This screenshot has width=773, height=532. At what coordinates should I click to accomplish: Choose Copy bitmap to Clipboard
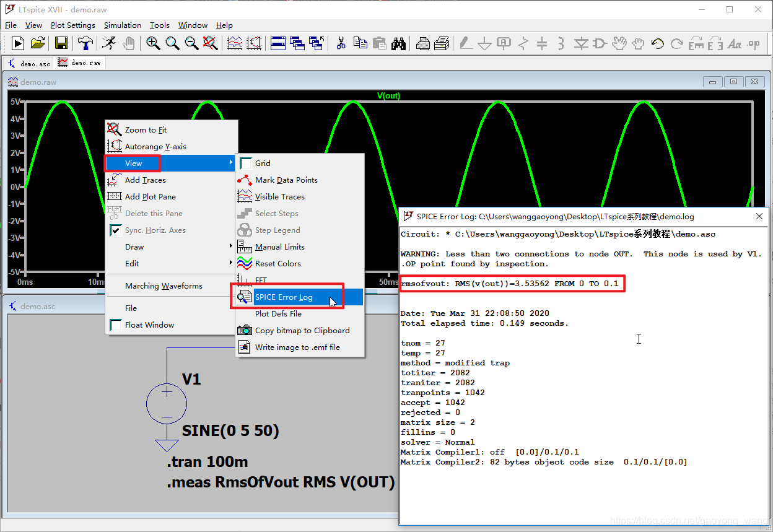(x=300, y=330)
